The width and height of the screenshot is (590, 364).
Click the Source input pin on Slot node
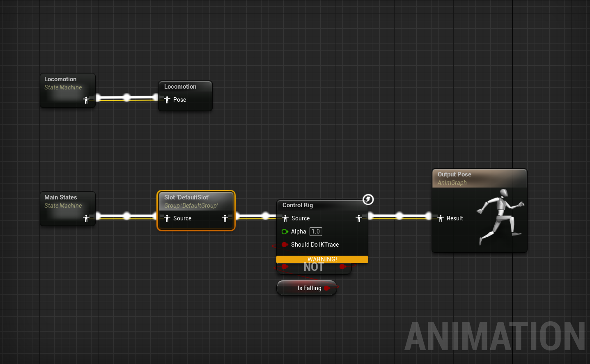coord(167,218)
